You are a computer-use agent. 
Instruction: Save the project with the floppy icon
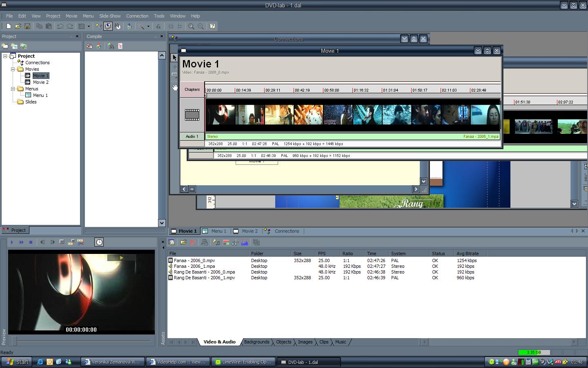(x=27, y=26)
